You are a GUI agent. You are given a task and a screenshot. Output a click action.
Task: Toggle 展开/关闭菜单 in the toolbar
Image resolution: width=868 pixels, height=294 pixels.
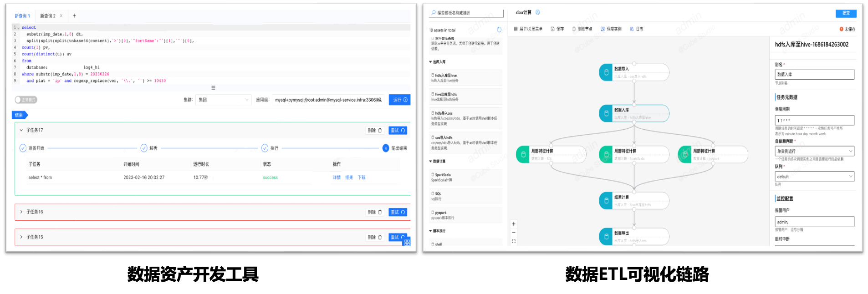(528, 29)
